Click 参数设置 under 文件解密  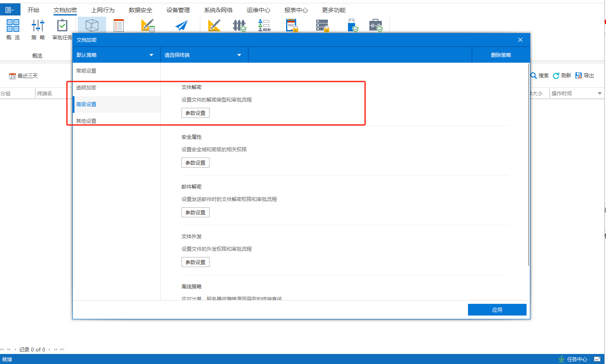(195, 113)
